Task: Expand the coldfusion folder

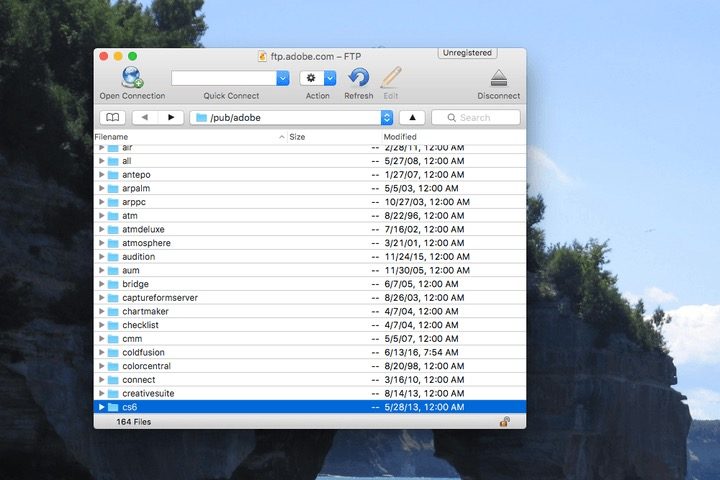Action: click(x=101, y=352)
